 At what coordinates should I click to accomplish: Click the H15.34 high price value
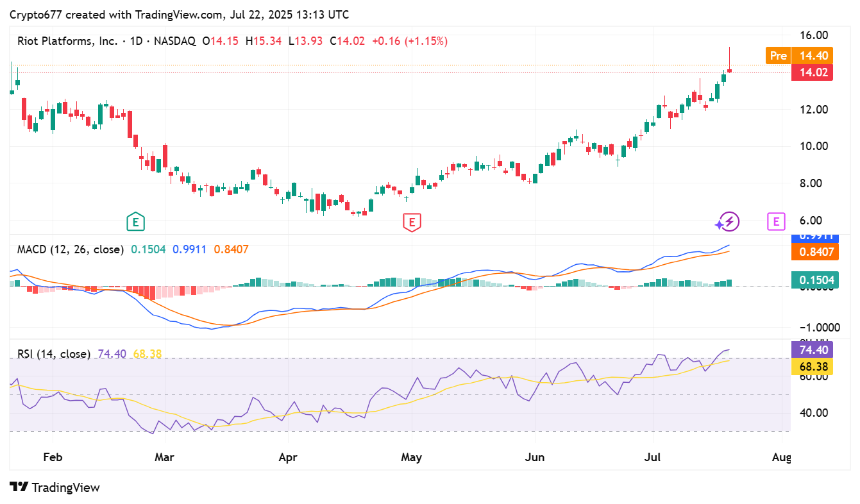click(x=264, y=41)
